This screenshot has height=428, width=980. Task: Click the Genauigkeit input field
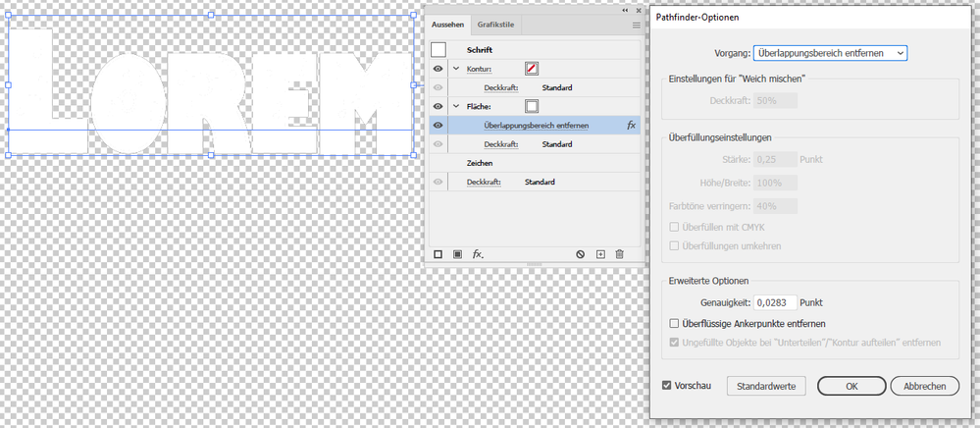pos(776,303)
